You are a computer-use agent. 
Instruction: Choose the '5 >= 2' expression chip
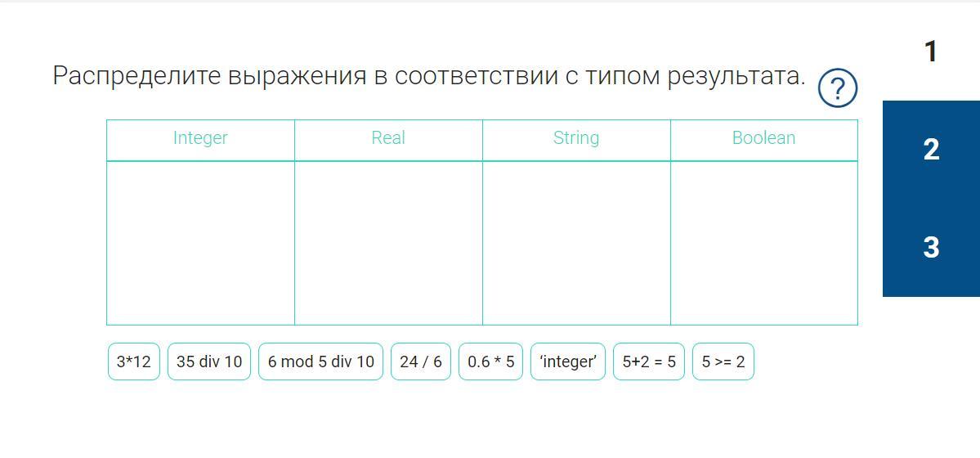pyautogui.click(x=723, y=361)
